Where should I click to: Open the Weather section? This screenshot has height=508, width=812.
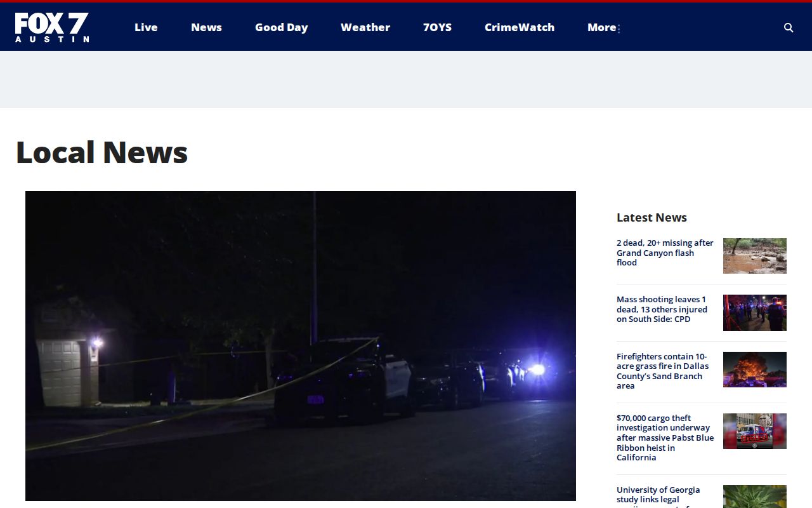(365, 27)
